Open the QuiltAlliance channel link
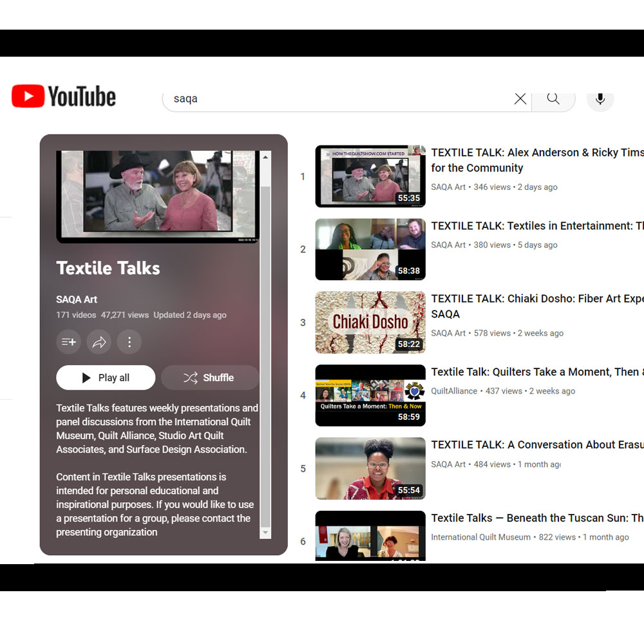 454,391
